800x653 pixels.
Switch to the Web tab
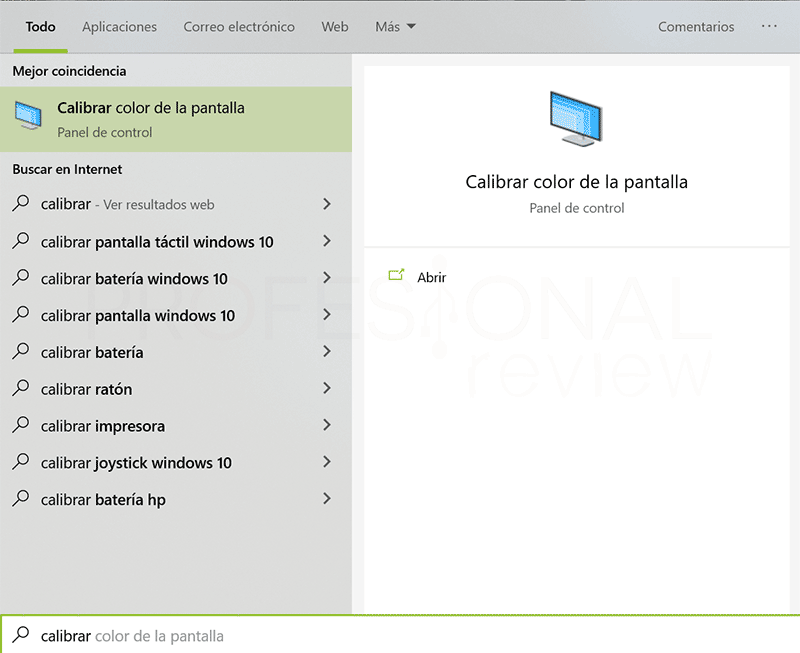pos(335,27)
